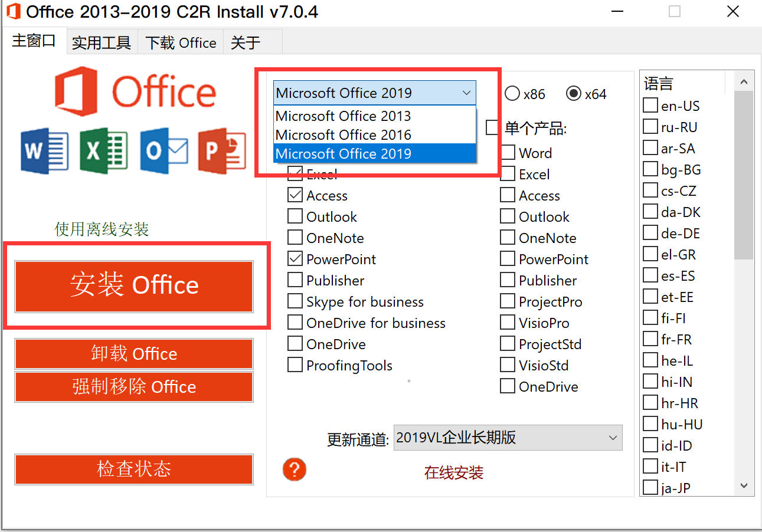The width and height of the screenshot is (762, 532).
Task: Choose Microsoft Office 2019 list entry
Action: pos(375,153)
